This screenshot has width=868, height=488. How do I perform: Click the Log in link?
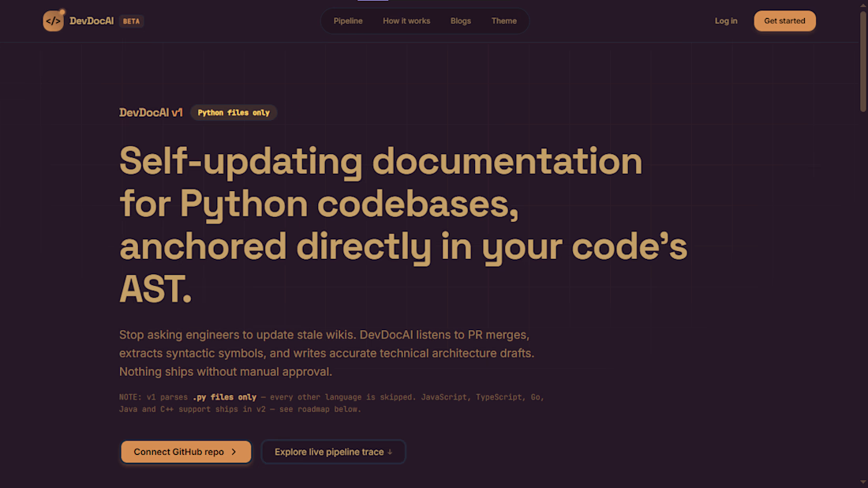point(726,21)
